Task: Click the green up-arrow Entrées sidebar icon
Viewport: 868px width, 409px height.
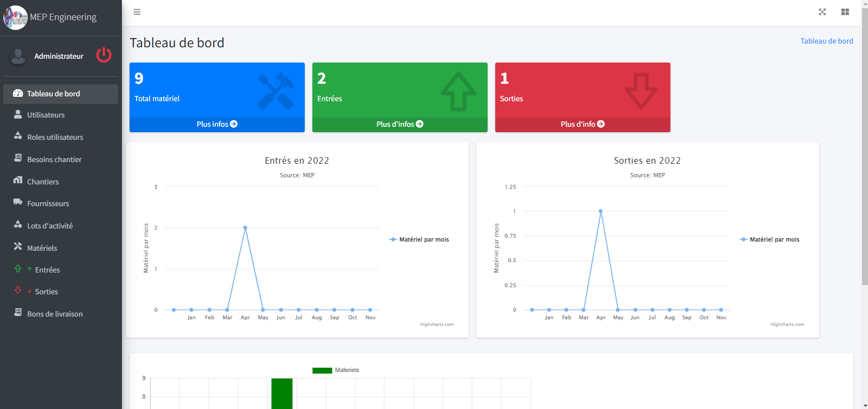Action: (x=18, y=269)
